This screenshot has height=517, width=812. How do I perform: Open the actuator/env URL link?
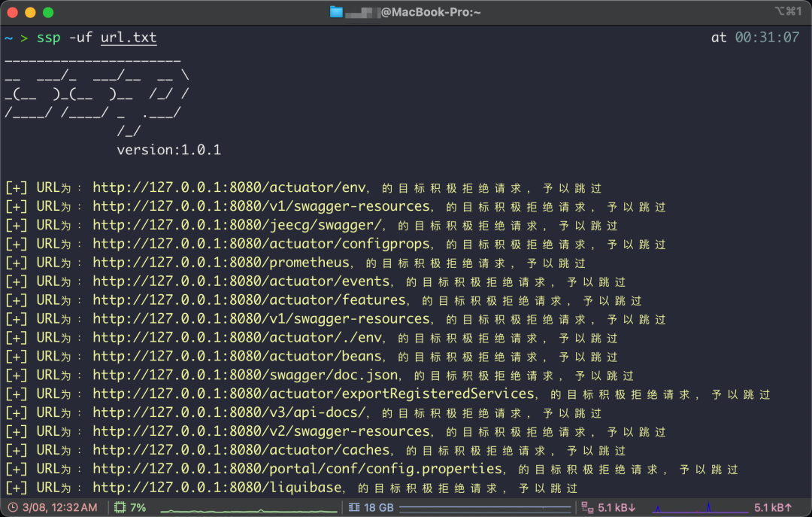pyautogui.click(x=229, y=187)
